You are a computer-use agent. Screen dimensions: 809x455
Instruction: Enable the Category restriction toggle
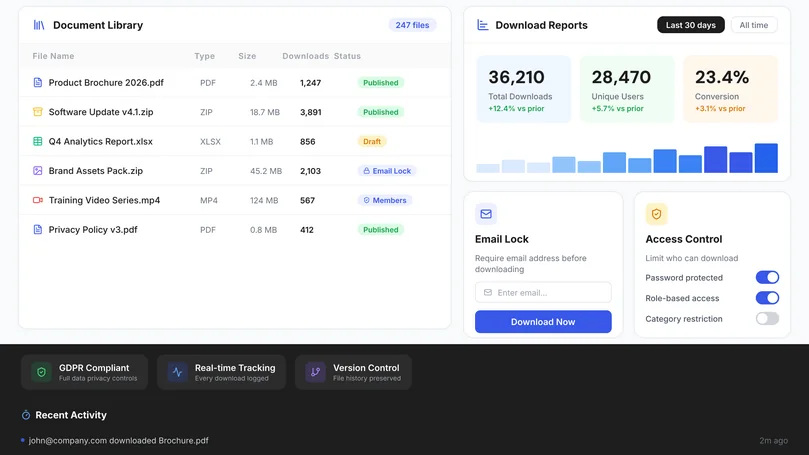767,319
